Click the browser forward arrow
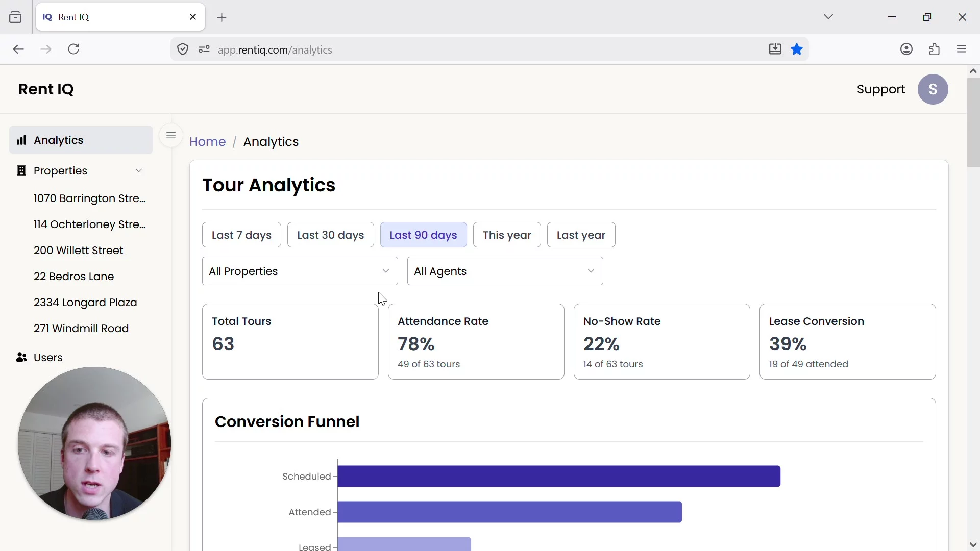The height and width of the screenshot is (551, 980). point(46,49)
